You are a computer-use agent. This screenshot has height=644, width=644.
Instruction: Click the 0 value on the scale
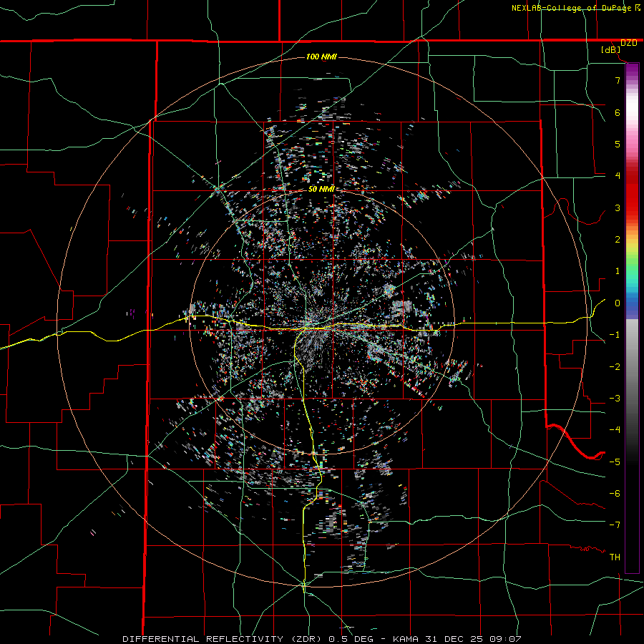coord(618,303)
